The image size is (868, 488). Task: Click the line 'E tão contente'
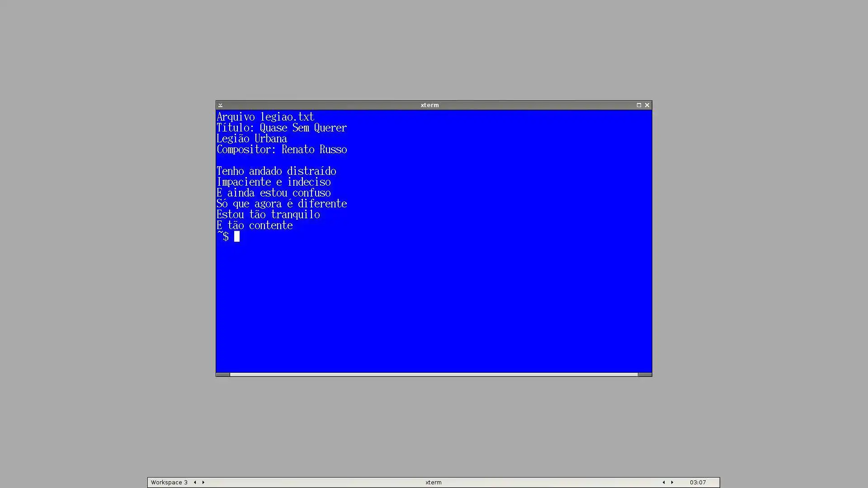(255, 225)
